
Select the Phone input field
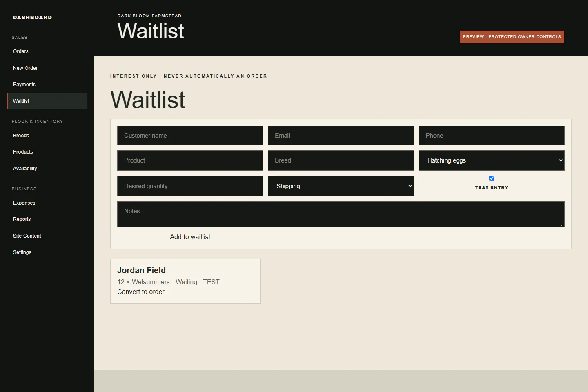pyautogui.click(x=492, y=136)
